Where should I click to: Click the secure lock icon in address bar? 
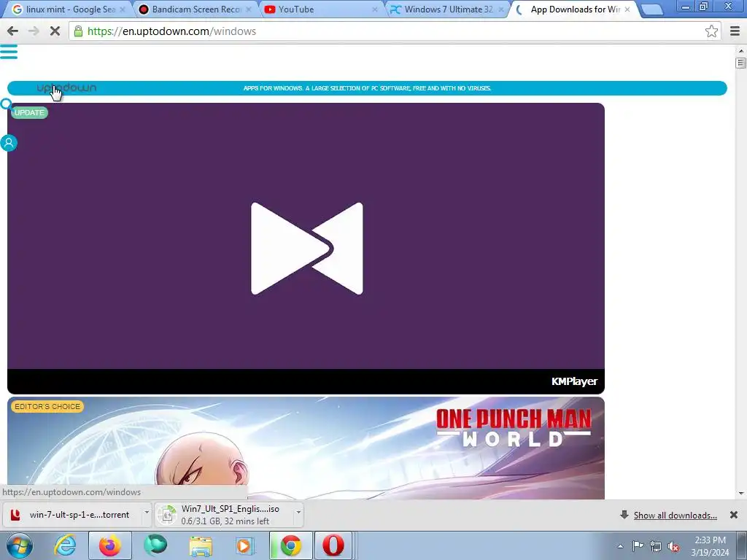[x=79, y=31]
